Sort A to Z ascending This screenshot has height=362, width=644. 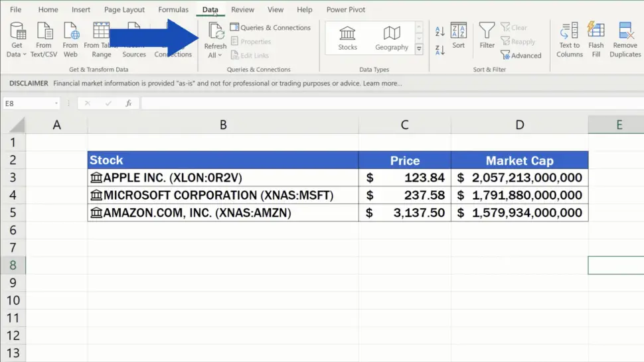[440, 31]
